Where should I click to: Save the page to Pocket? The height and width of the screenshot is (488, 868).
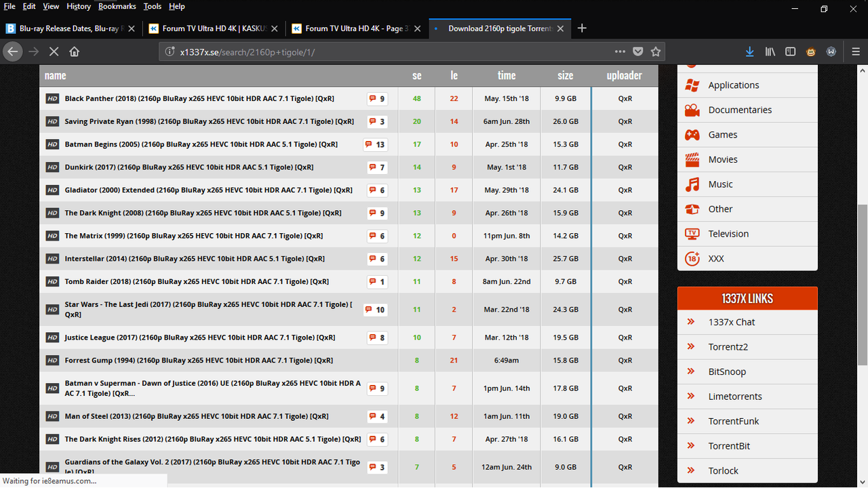point(637,52)
